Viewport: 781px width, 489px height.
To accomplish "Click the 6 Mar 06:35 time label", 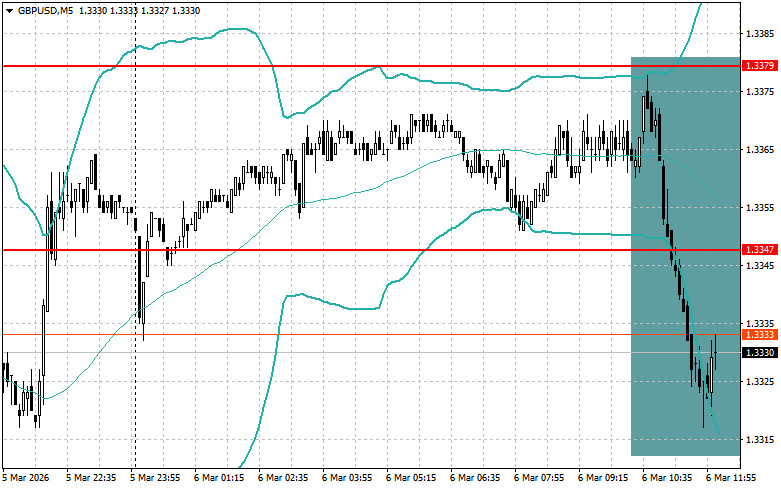I will tap(475, 478).
